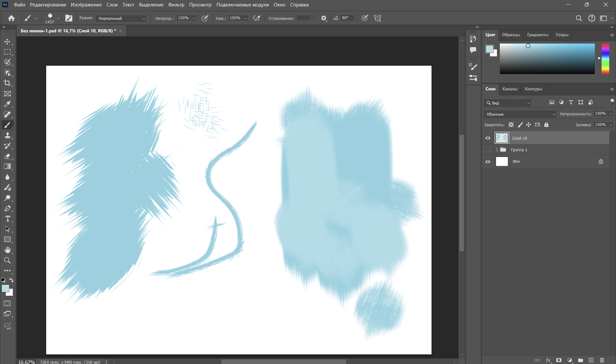
Task: Select the Path Selection tool
Action: (7, 229)
